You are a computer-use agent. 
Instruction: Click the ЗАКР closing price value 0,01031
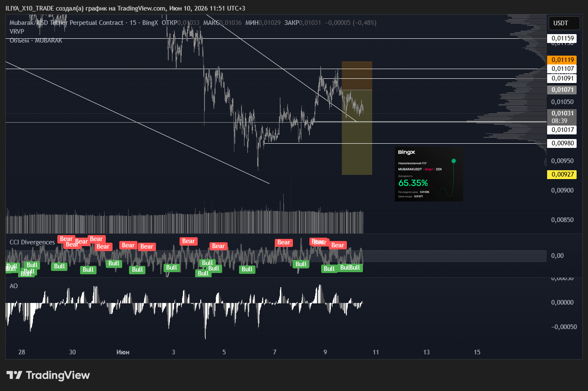(x=310, y=23)
